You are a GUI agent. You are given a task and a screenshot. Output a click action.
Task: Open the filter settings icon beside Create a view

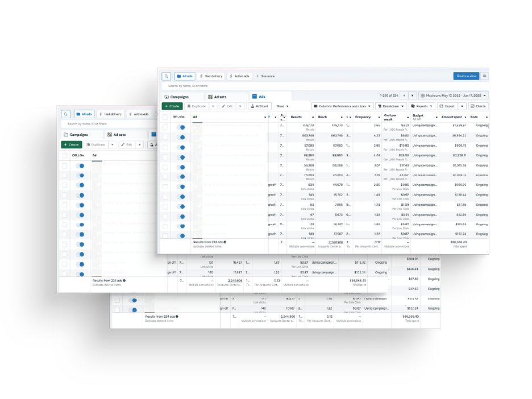pos(484,76)
